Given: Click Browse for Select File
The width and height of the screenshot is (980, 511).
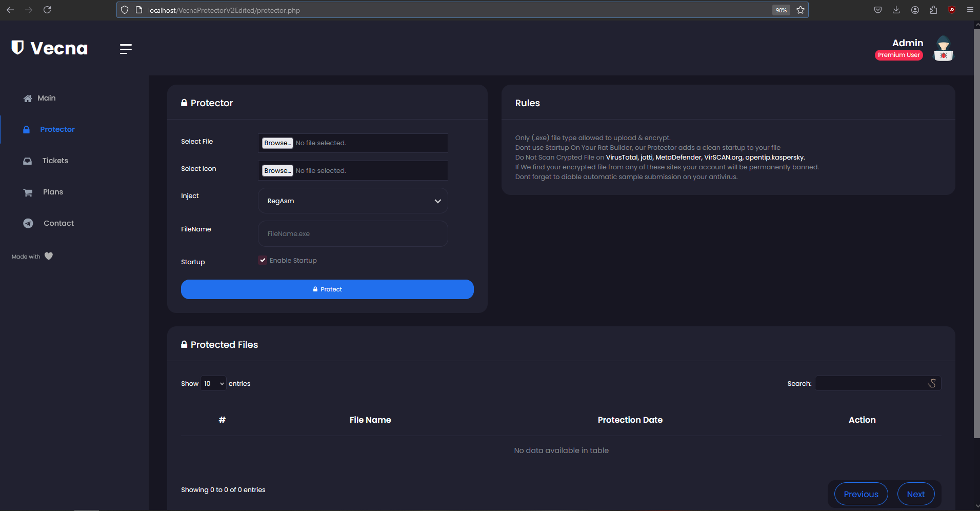Looking at the screenshot, I should point(277,143).
